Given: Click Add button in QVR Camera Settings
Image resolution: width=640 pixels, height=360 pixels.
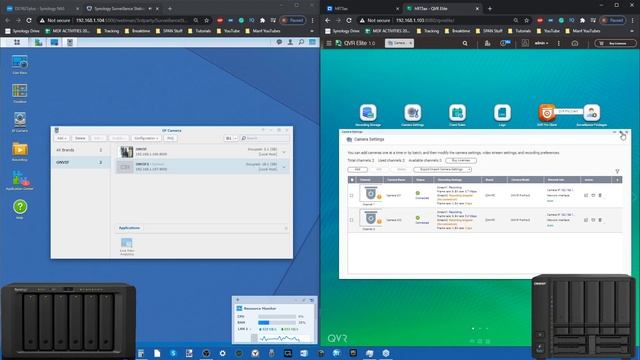Looking at the screenshot, I should pos(358,169).
